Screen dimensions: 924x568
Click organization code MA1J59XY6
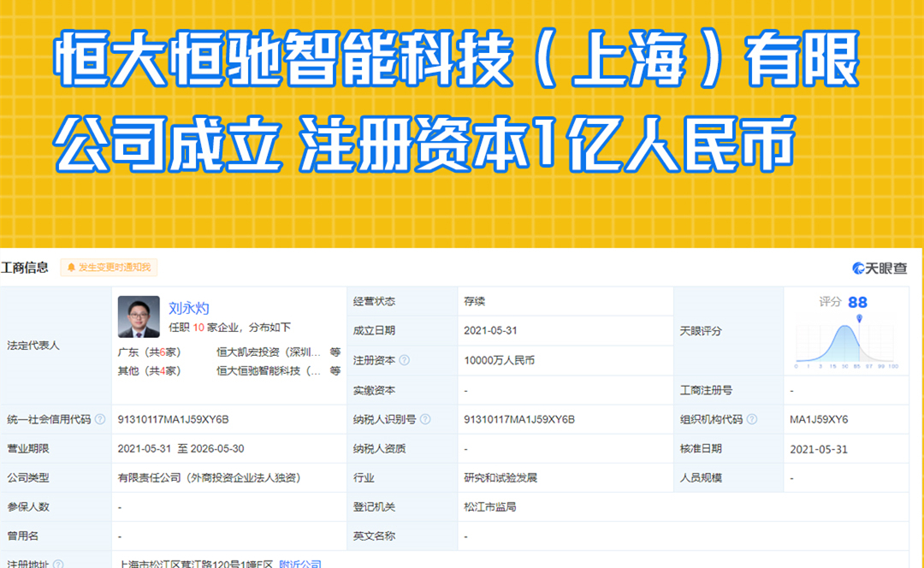tap(819, 419)
